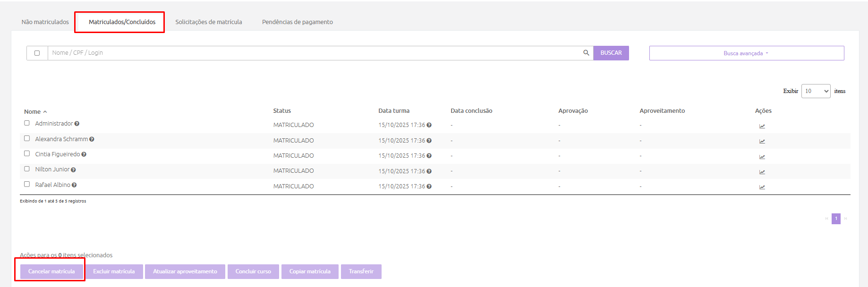Open progress chart icon for Alexandra Schramm

point(762,141)
